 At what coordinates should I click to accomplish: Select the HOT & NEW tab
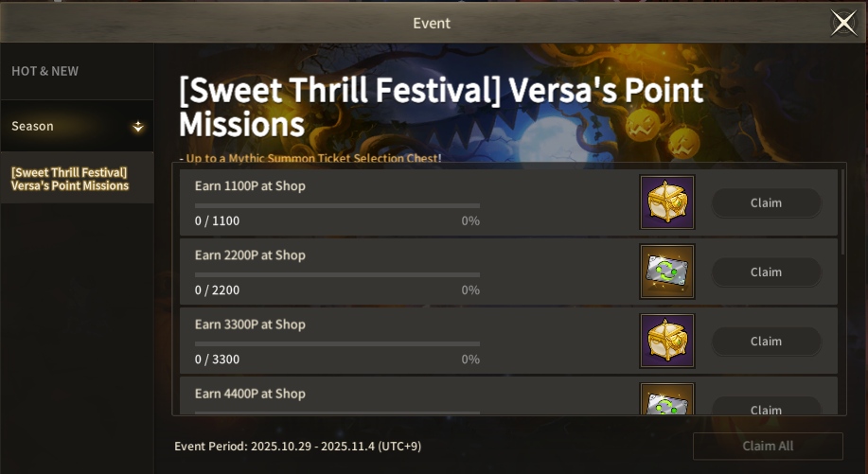tap(45, 71)
